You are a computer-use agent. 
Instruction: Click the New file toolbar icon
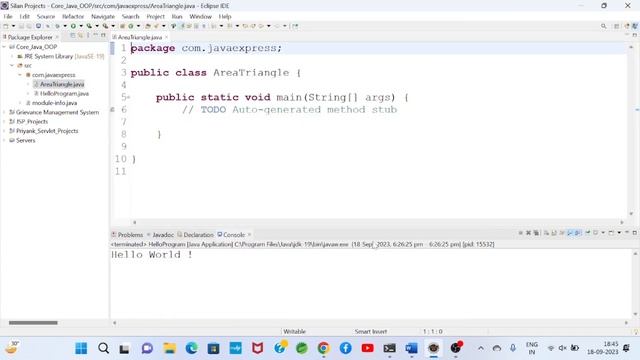tap(6, 26)
